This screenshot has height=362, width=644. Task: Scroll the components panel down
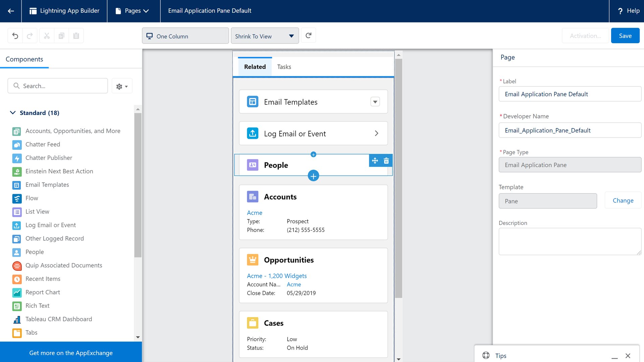click(x=138, y=337)
